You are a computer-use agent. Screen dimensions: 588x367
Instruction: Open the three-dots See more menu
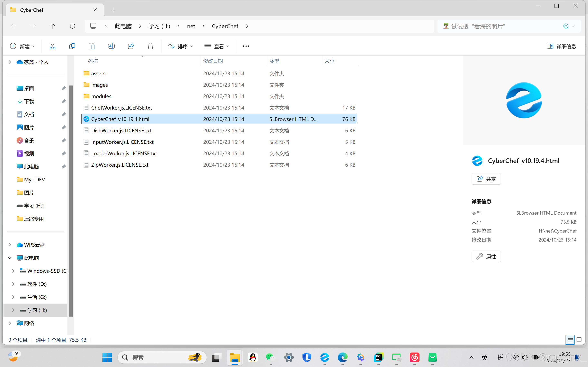(246, 46)
